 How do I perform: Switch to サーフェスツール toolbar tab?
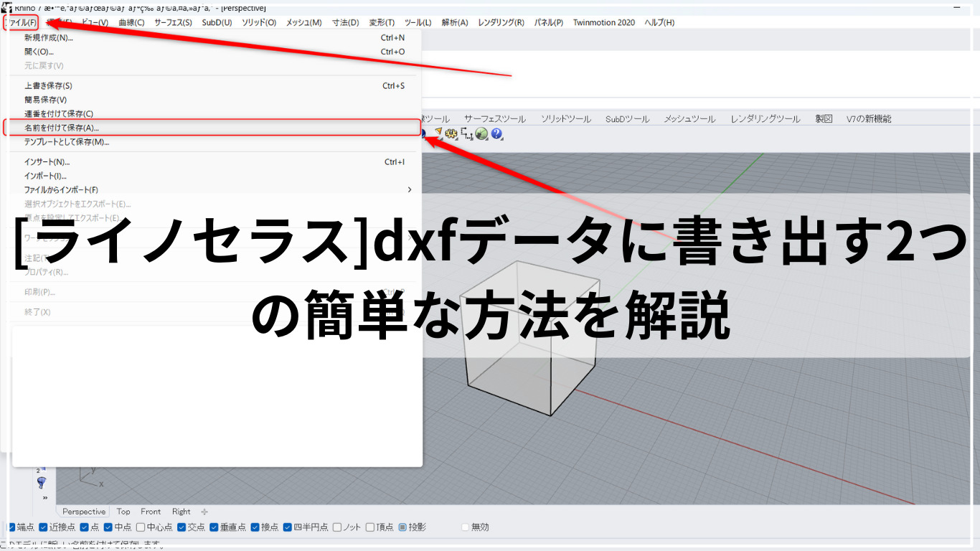pyautogui.click(x=495, y=119)
